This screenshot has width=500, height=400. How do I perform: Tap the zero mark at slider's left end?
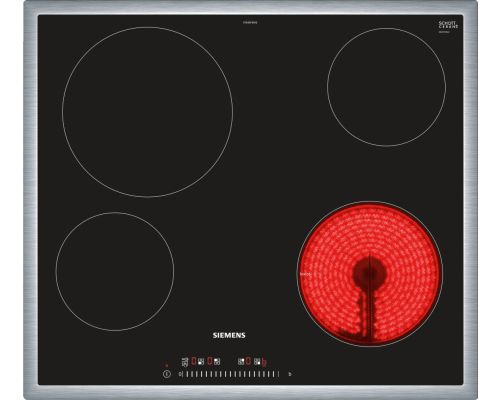(180, 374)
